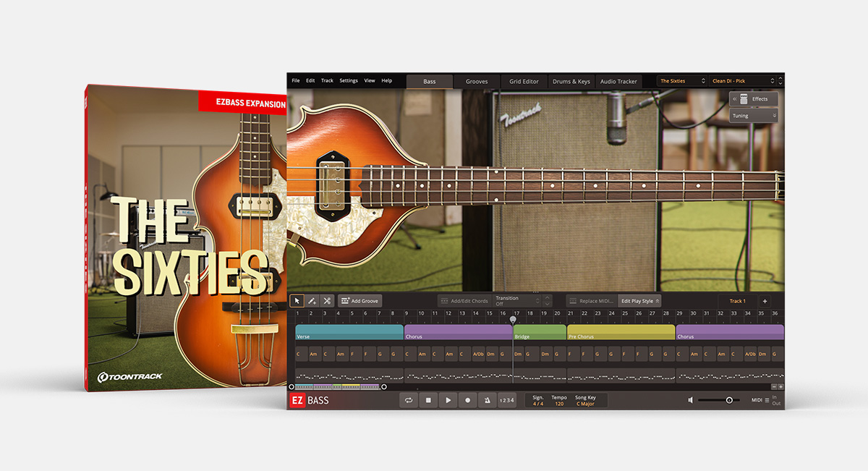Image resolution: width=868 pixels, height=471 pixels.
Task: Switch to the Audio Tracker tab
Action: point(618,82)
